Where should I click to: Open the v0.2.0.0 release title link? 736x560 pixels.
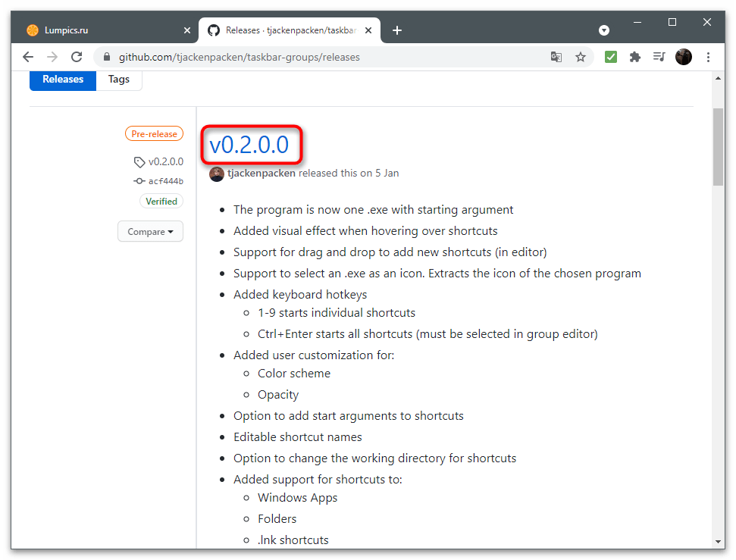click(249, 145)
